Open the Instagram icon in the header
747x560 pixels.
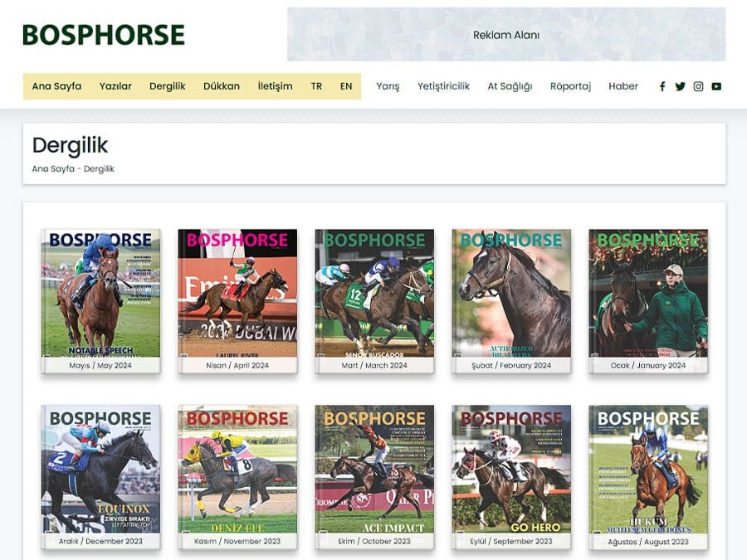(x=698, y=85)
